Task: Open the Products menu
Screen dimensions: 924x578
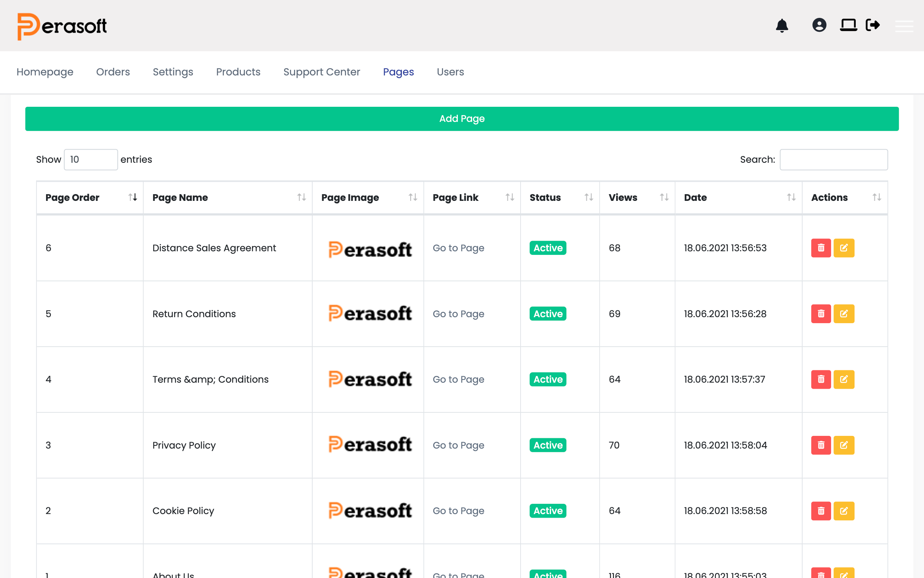Action: pos(238,72)
